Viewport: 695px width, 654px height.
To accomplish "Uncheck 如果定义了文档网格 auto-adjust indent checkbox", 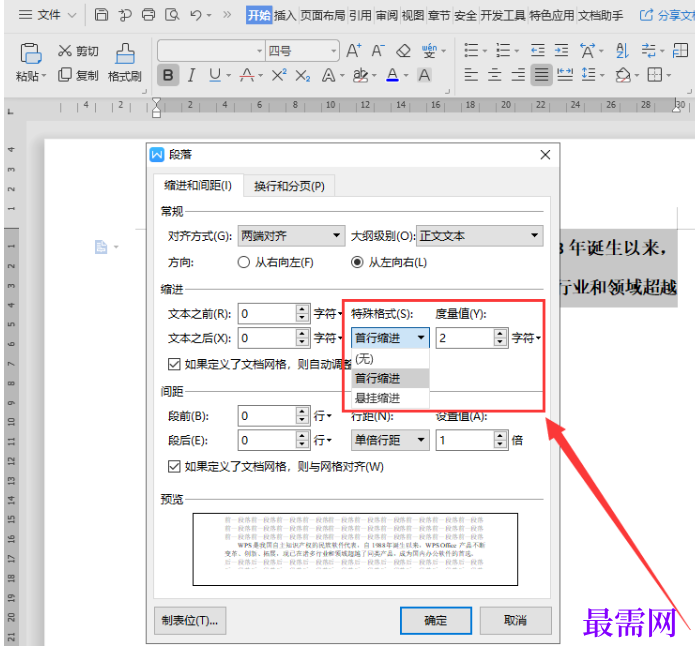I will [x=175, y=364].
